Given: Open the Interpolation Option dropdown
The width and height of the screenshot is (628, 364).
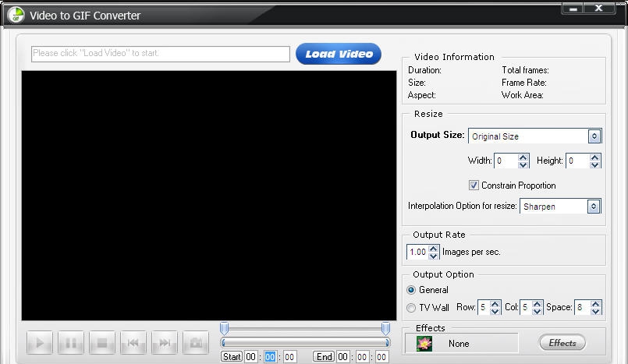Looking at the screenshot, I should [594, 207].
